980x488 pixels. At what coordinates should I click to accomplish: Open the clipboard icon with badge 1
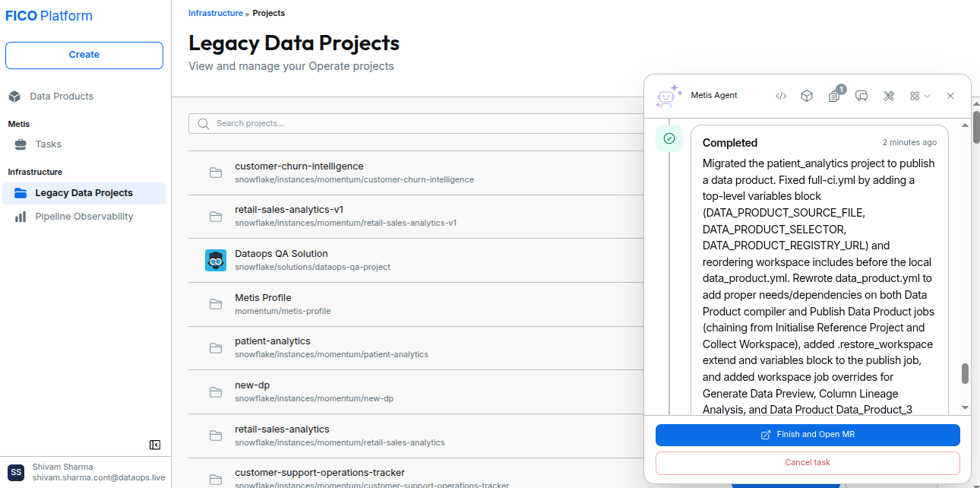pyautogui.click(x=834, y=96)
